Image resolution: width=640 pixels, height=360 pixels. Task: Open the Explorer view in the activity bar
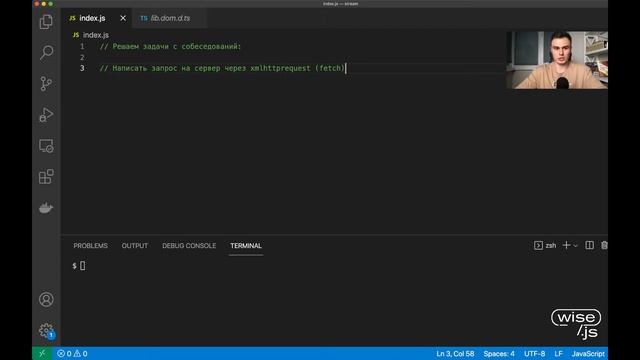pos(46,22)
